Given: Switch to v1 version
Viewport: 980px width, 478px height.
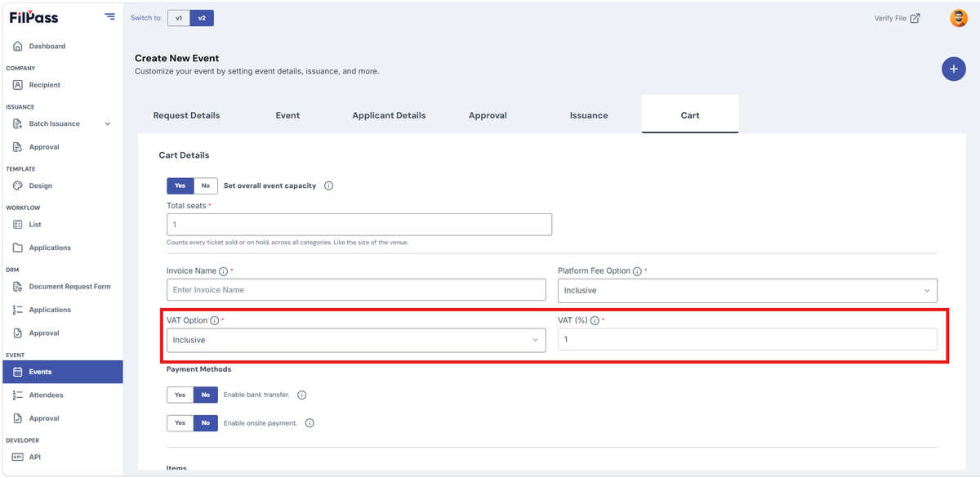Looking at the screenshot, I should coord(179,18).
